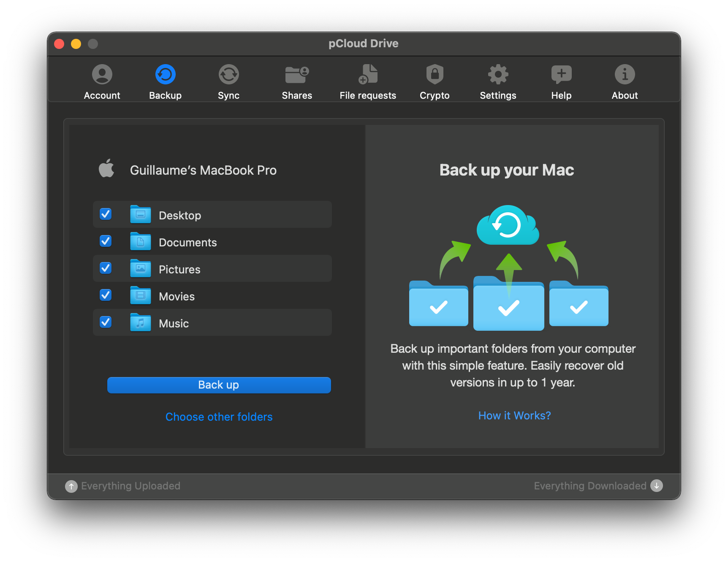This screenshot has height=562, width=728.
Task: Click the Documents folder icon
Action: point(141,241)
